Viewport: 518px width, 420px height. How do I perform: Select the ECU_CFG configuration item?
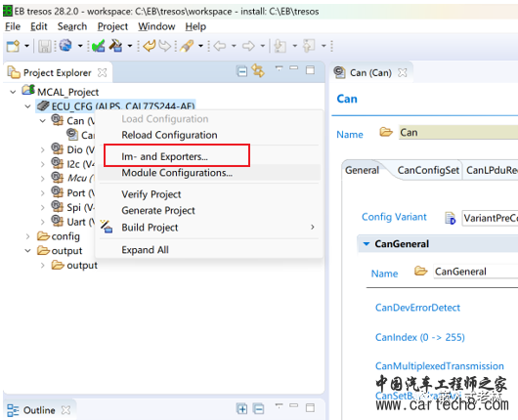click(115, 106)
